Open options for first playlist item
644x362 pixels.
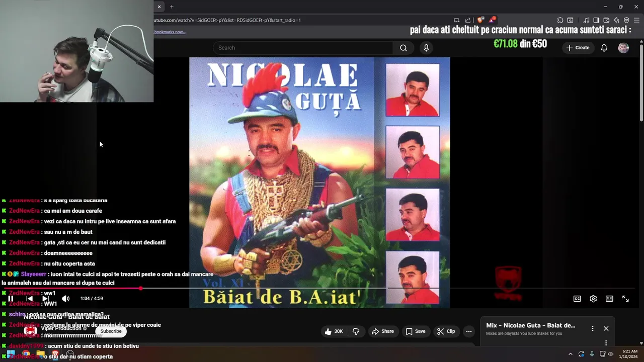click(606, 343)
